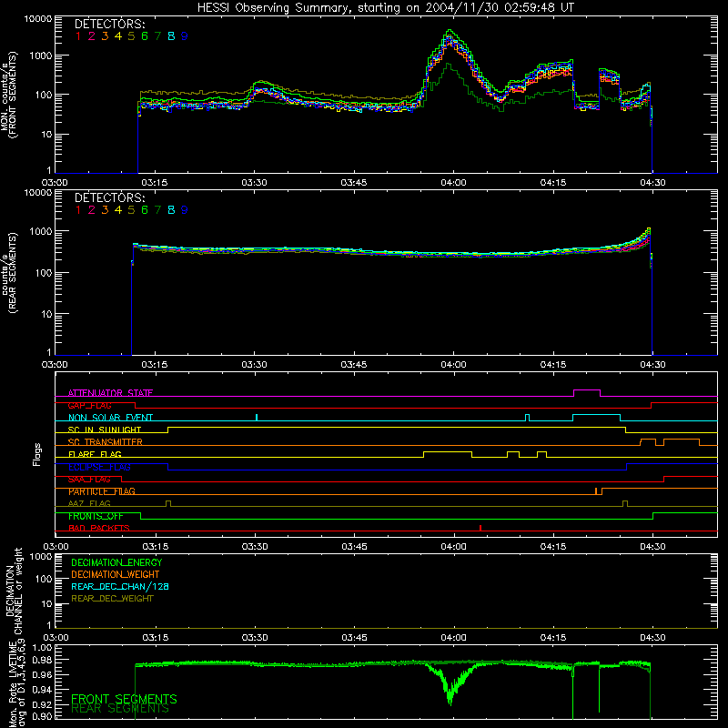Select detector 1 in front segments legend

pyautogui.click(x=78, y=36)
